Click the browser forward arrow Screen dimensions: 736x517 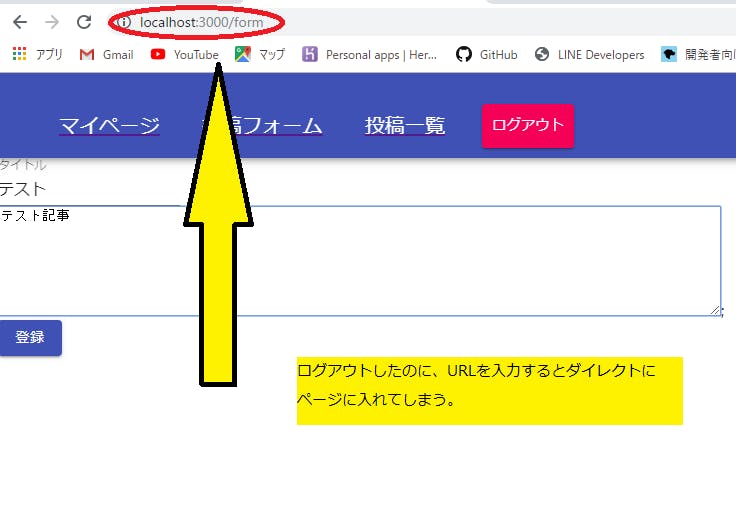(52, 22)
